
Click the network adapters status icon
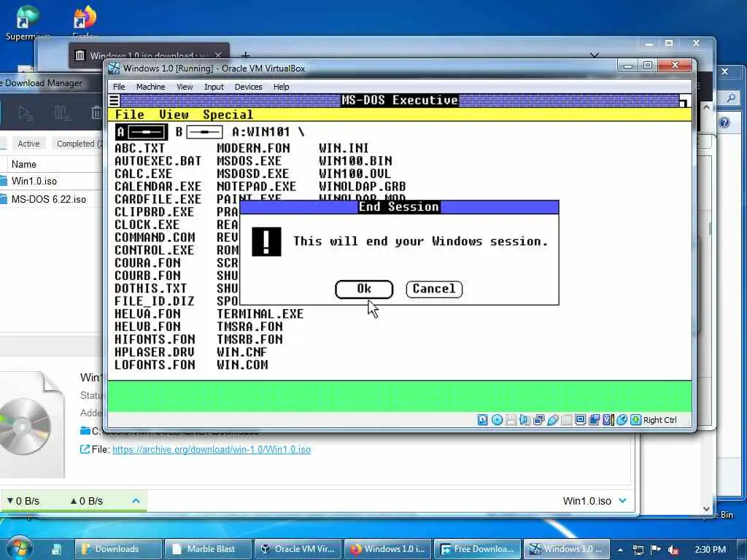pyautogui.click(x=539, y=419)
